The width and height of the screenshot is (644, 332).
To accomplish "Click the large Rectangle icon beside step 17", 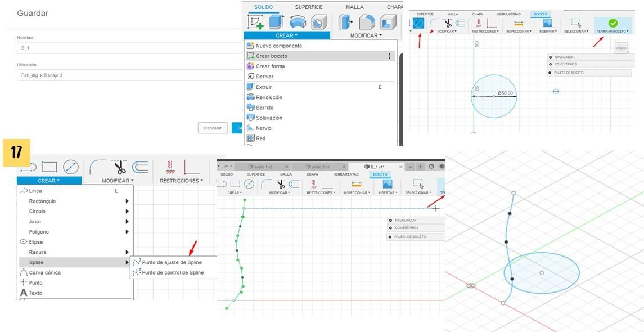I will [x=49, y=167].
